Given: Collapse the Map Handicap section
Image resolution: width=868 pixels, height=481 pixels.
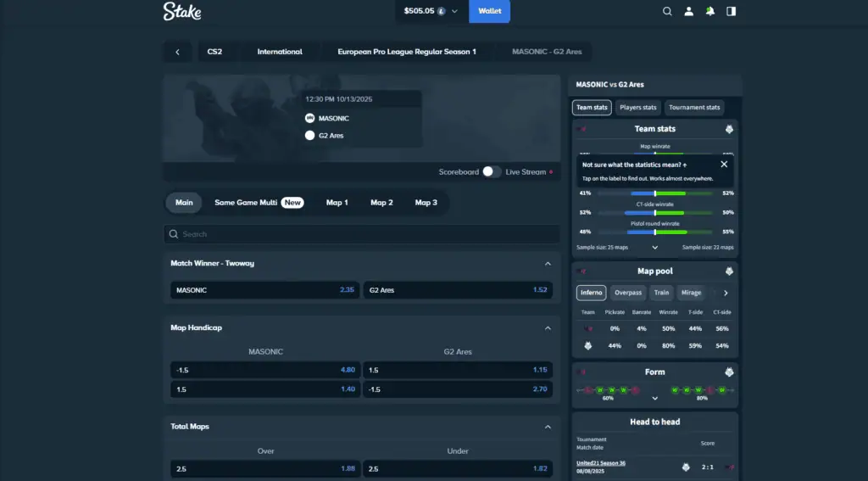Looking at the screenshot, I should 548,327.
